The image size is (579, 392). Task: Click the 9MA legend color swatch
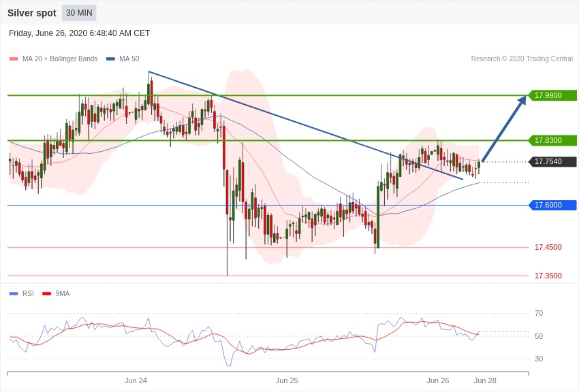(x=47, y=294)
